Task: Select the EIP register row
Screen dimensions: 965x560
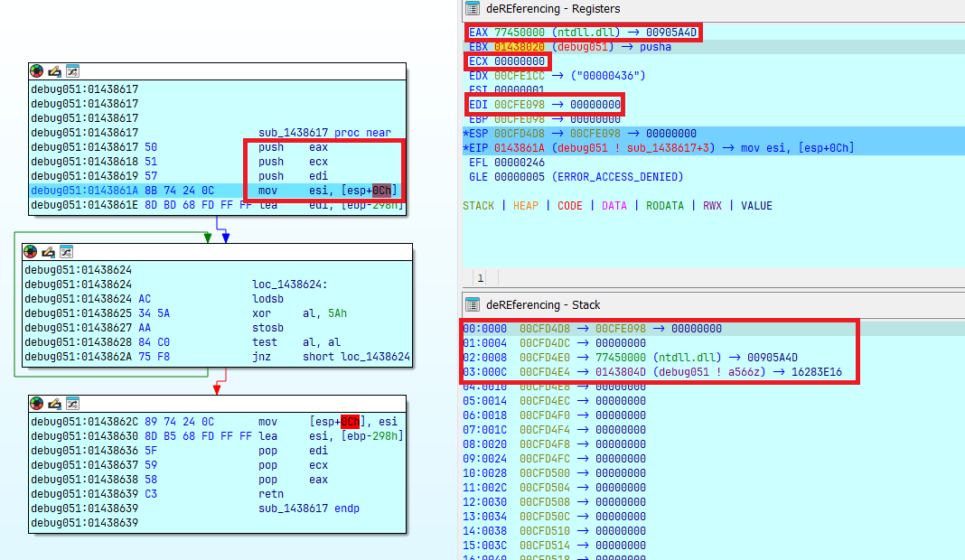Action: pos(658,147)
